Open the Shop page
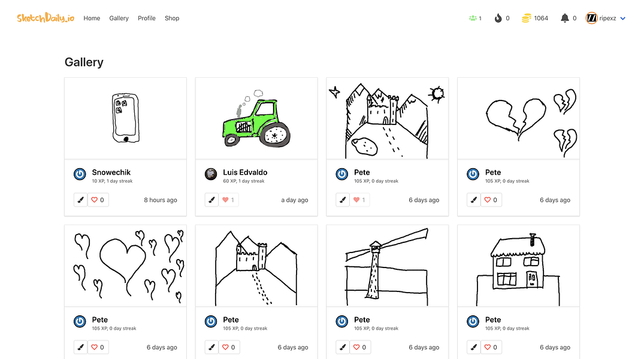 (172, 18)
